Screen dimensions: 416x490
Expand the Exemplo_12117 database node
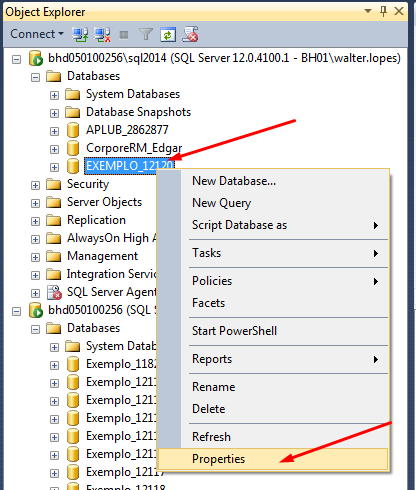(x=54, y=474)
